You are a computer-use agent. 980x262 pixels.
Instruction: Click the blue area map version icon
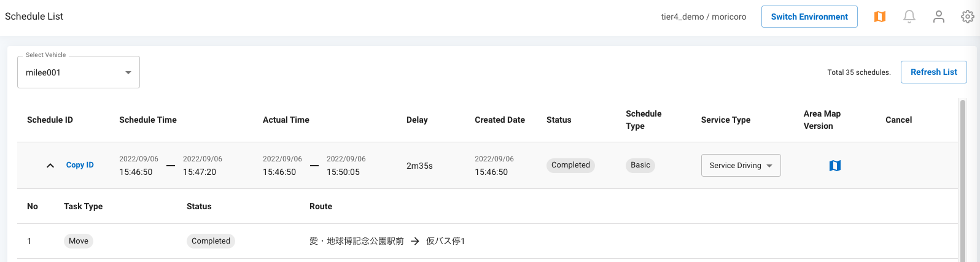pos(834,166)
